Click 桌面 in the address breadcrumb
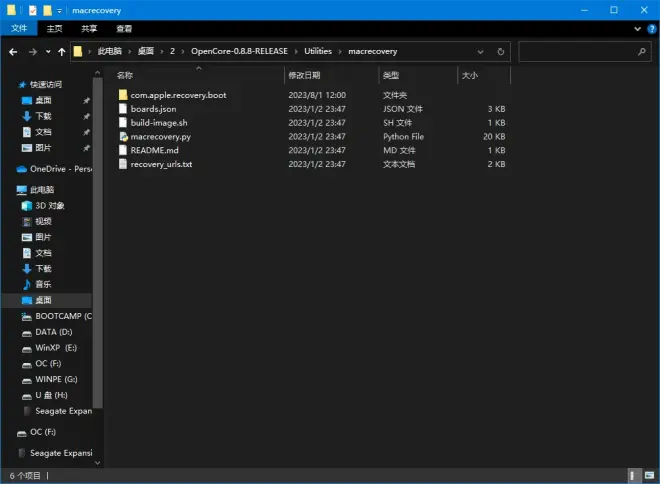This screenshot has height=484, width=660. pos(146,51)
